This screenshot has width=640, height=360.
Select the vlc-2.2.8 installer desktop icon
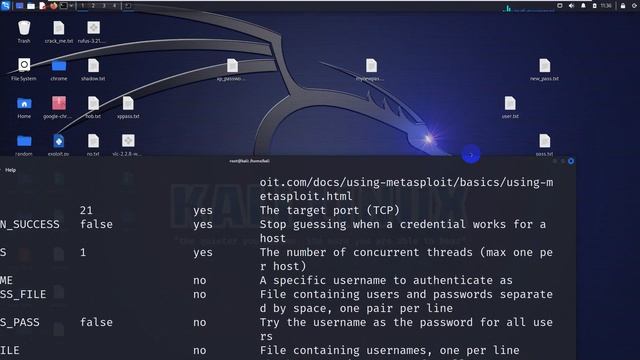(x=128, y=145)
